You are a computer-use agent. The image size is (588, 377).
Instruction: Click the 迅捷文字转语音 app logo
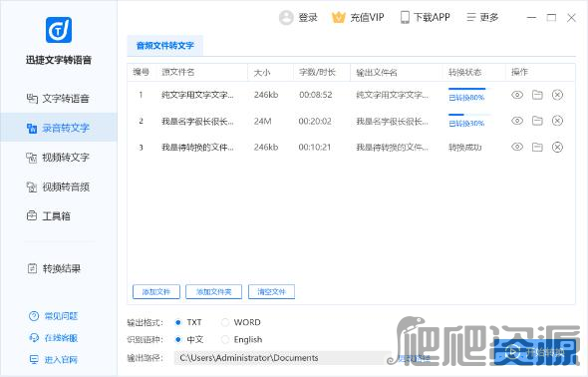tap(59, 30)
